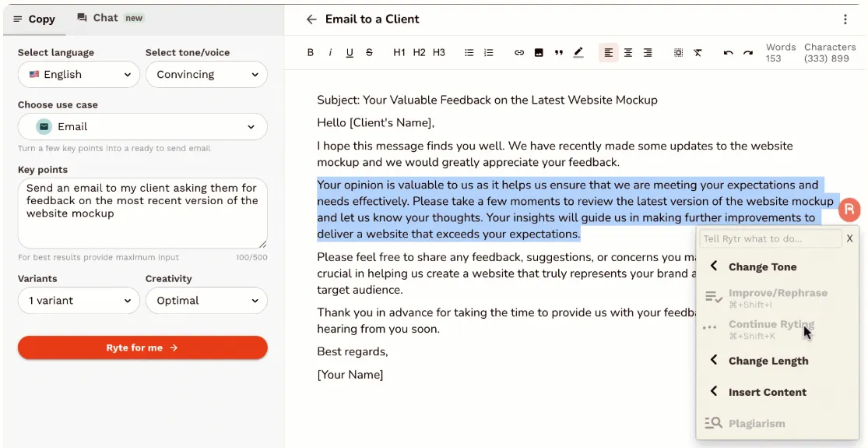Insert a bulleted list
This screenshot has height=448, width=868.
pos(469,53)
